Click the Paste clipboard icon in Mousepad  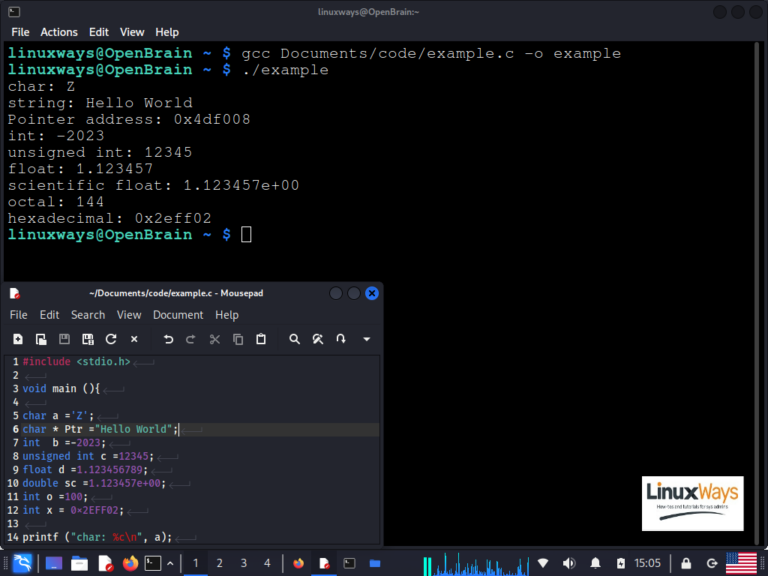tap(261, 339)
